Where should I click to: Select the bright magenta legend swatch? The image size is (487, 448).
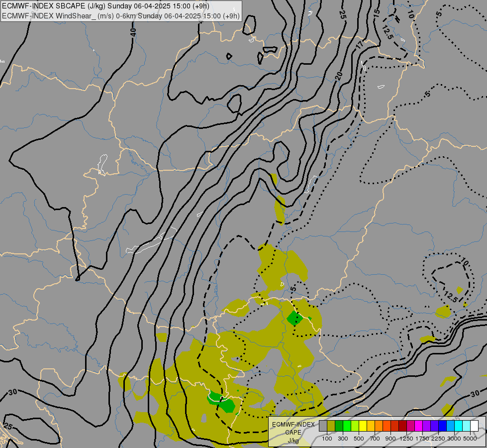(x=419, y=426)
